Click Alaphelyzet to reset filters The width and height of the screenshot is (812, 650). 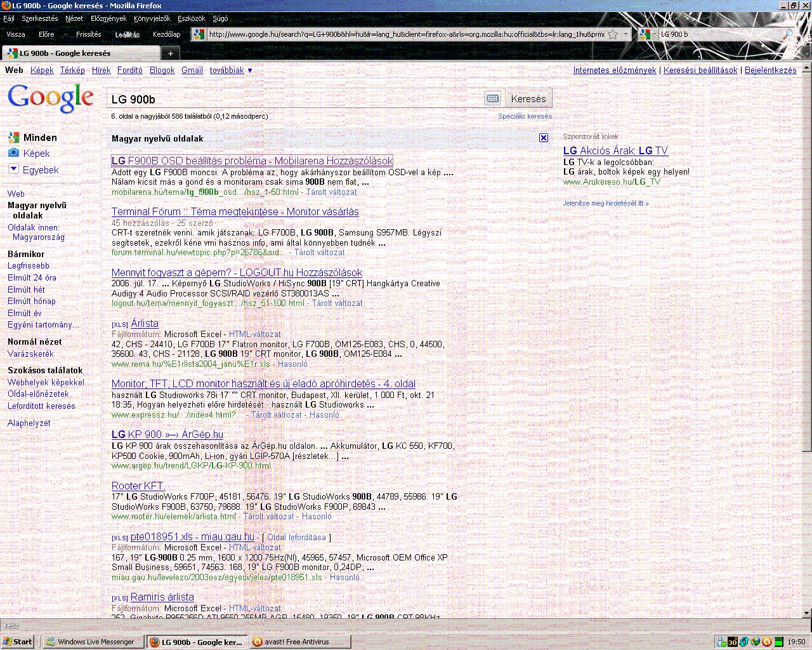pyautogui.click(x=29, y=423)
